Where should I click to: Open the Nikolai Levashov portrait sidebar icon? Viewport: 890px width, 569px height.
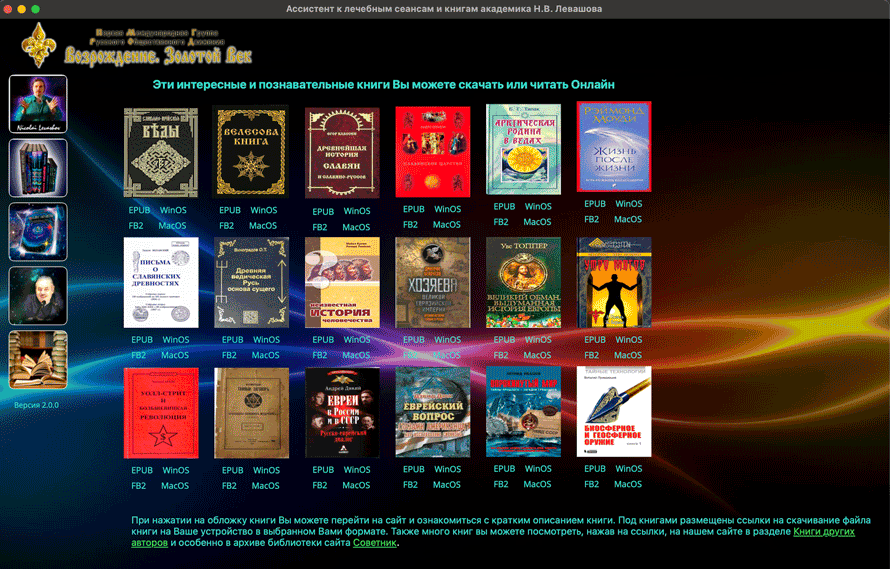[38, 104]
